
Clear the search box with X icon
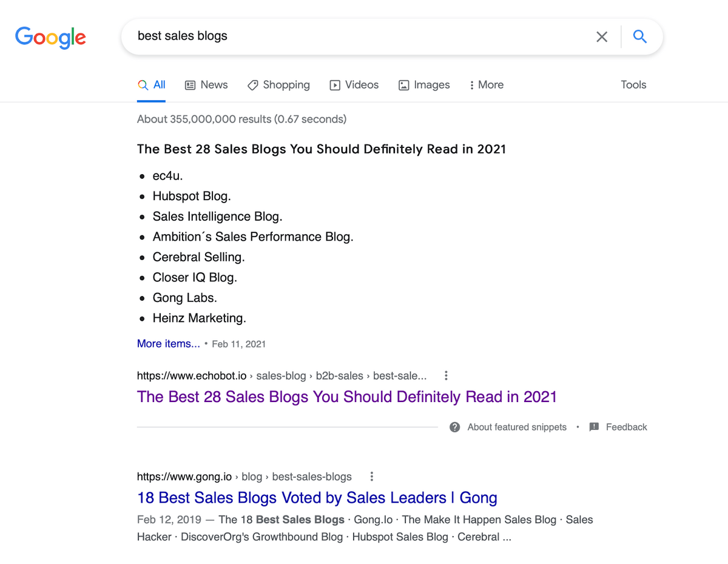[602, 37]
